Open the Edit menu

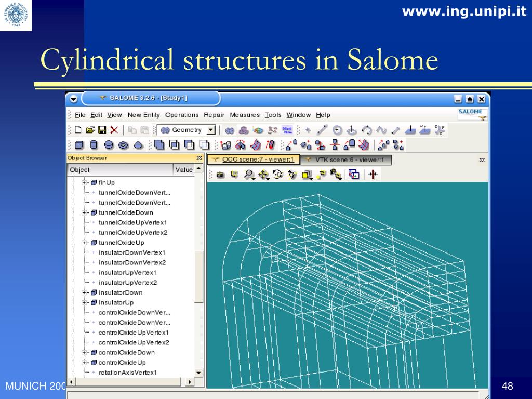[x=96, y=115]
